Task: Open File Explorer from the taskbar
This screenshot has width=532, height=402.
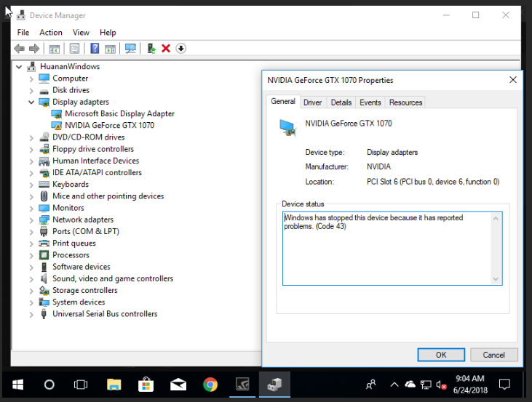Action: pyautogui.click(x=114, y=385)
